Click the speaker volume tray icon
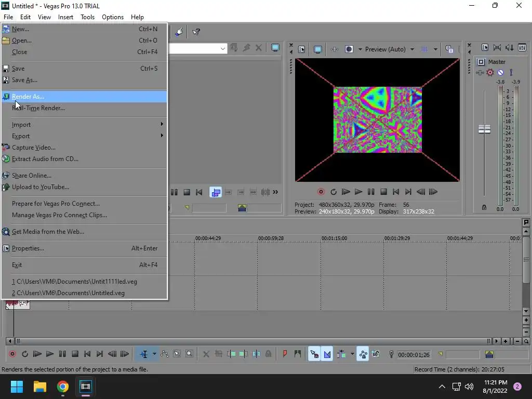 tap(469, 387)
